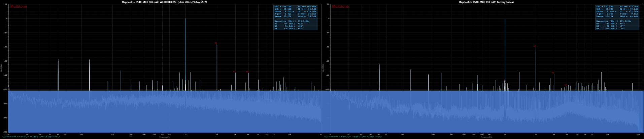The height and width of the screenshot is (139, 644).
Task: Click J-rms = 26.1ns value in left box
Action: (307, 14)
